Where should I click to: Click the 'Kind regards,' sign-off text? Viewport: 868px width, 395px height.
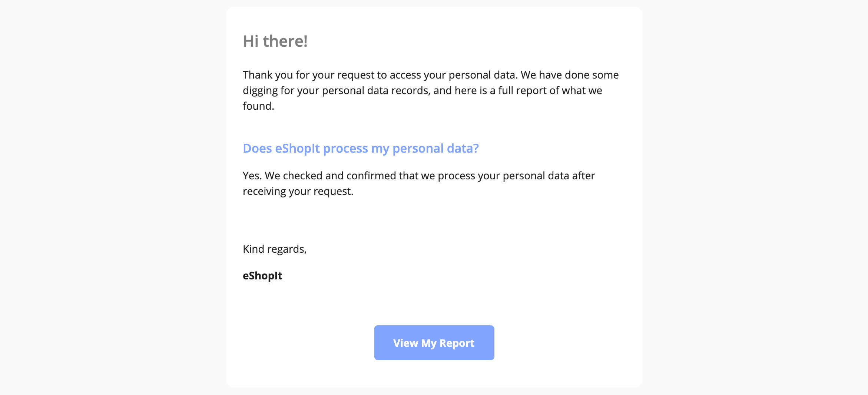pos(275,249)
